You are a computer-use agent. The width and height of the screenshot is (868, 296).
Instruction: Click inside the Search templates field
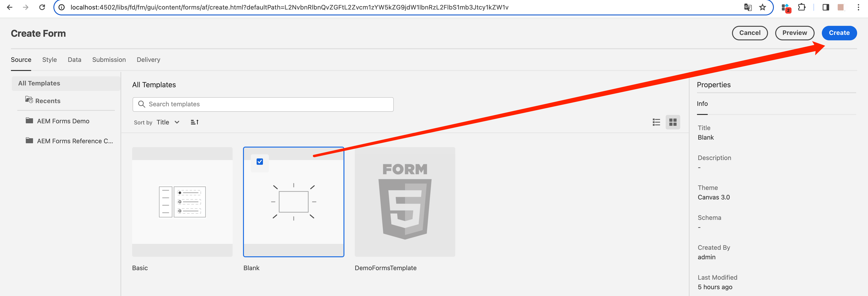263,104
